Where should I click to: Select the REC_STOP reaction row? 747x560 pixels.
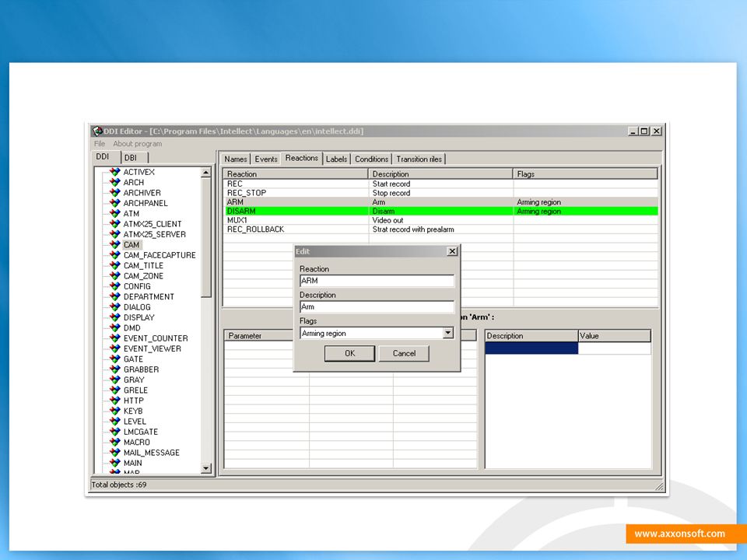[440, 193]
